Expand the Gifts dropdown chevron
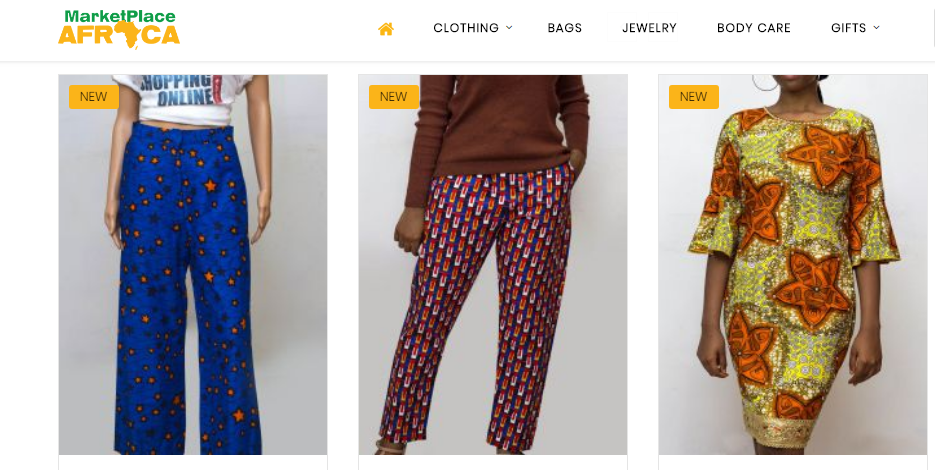Image resolution: width=935 pixels, height=470 pixels. [877, 27]
